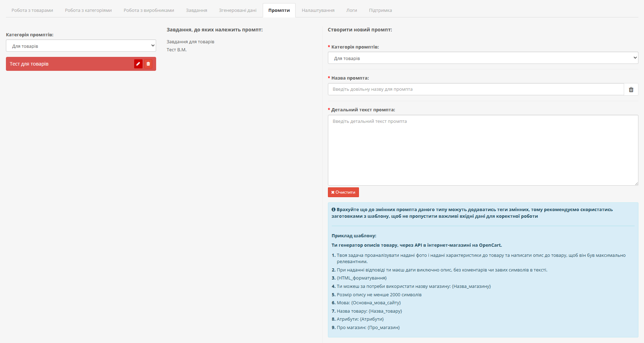Click the trash icon beside the prompt name field
The width and height of the screenshot is (644, 343).
click(631, 89)
